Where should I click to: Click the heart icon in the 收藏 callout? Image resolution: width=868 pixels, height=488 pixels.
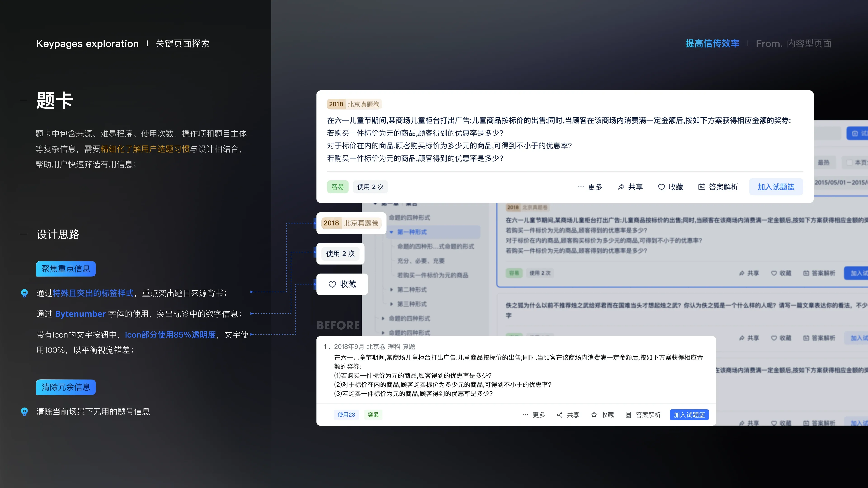point(332,284)
